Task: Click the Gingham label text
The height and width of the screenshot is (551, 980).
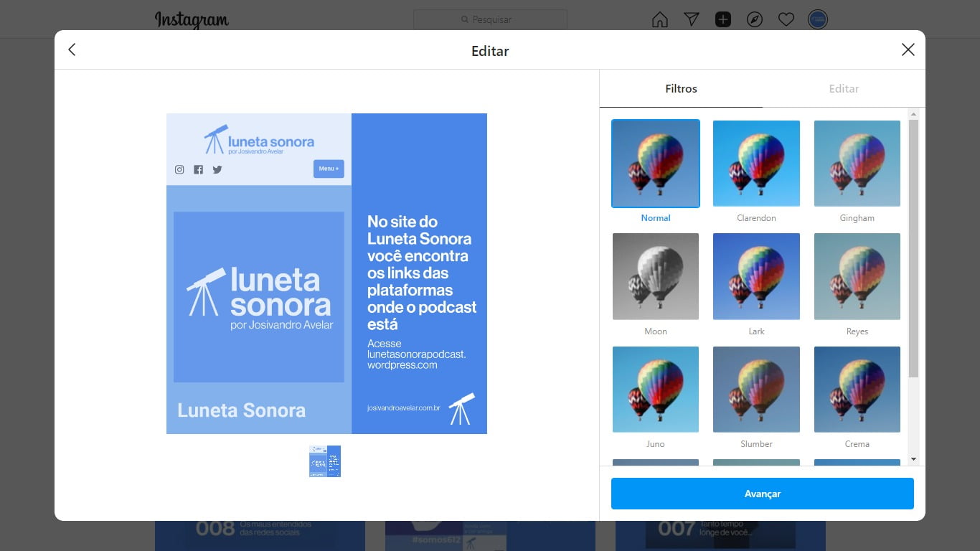Action: click(x=857, y=218)
